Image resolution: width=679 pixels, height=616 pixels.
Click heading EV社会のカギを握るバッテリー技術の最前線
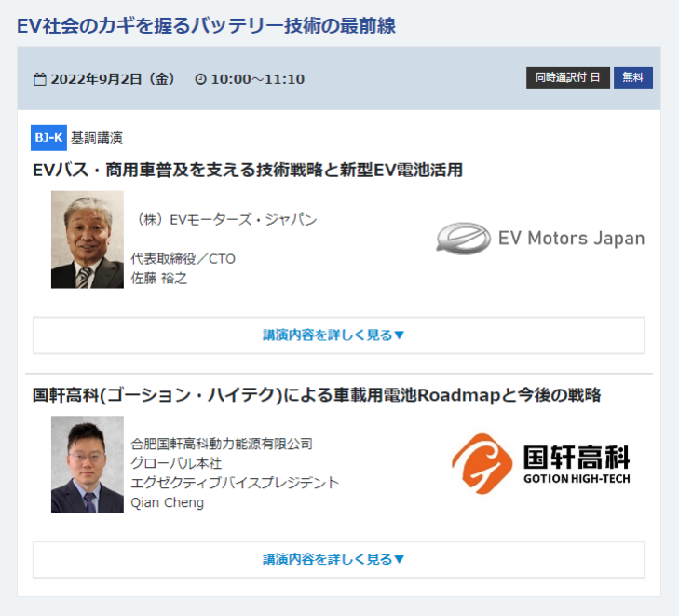point(206,25)
